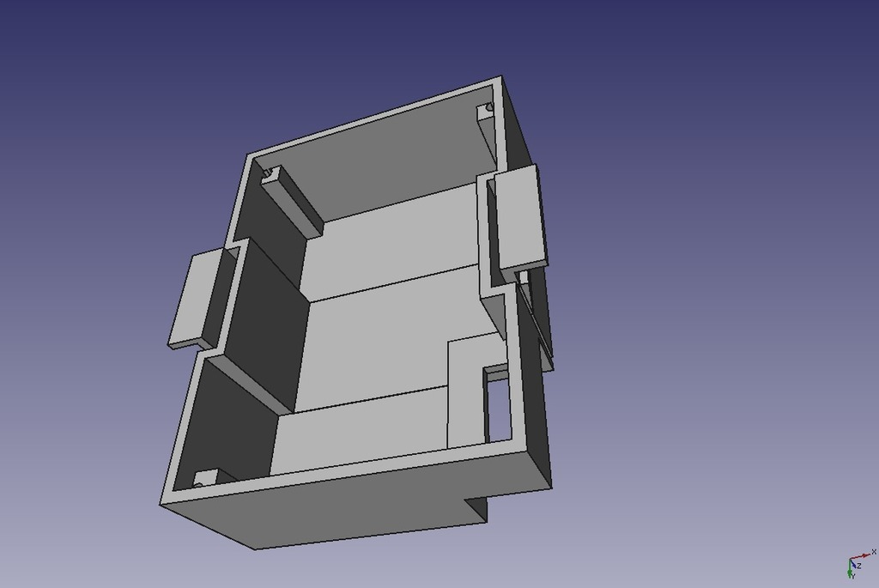Click the rectangular cutout on the right wall
The image size is (879, 588).
tap(498, 403)
